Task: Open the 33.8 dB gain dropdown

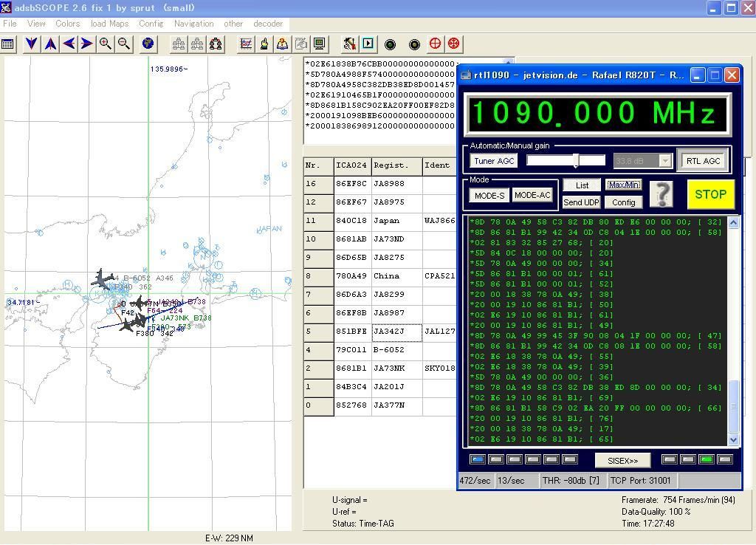Action: pyautogui.click(x=664, y=161)
